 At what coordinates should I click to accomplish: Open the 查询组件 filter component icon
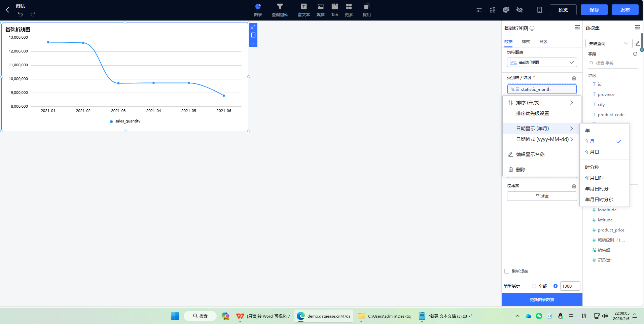(x=280, y=10)
